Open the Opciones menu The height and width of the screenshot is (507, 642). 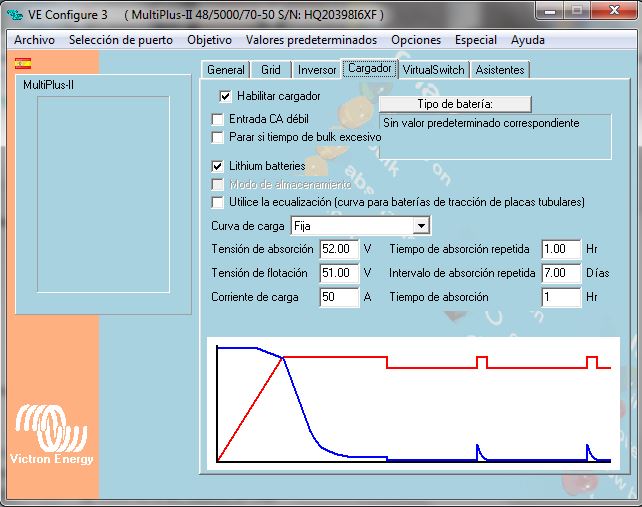(x=416, y=40)
